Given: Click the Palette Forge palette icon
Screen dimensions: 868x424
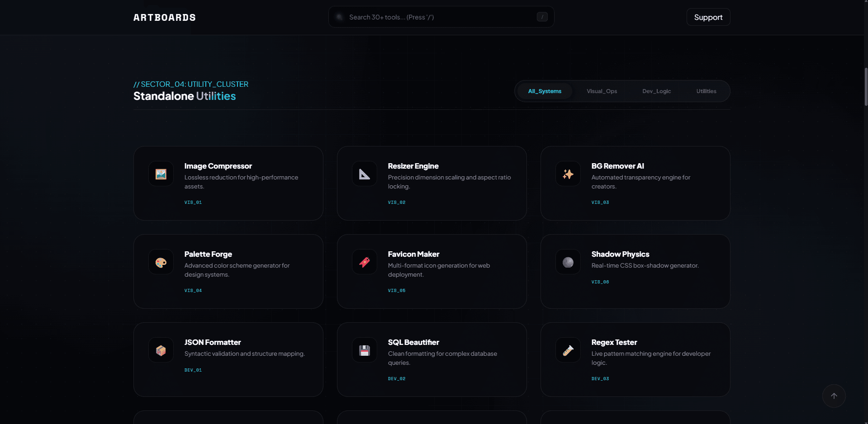Looking at the screenshot, I should [161, 262].
